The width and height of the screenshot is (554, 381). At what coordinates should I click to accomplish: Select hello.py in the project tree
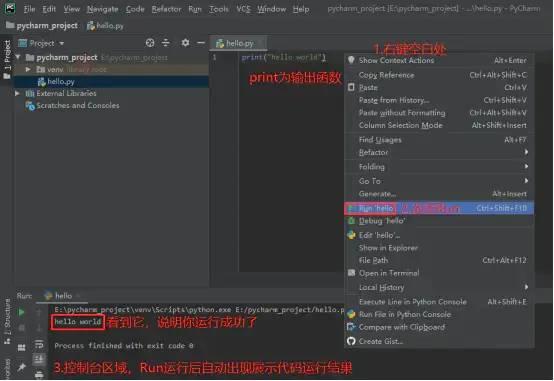pos(112,82)
